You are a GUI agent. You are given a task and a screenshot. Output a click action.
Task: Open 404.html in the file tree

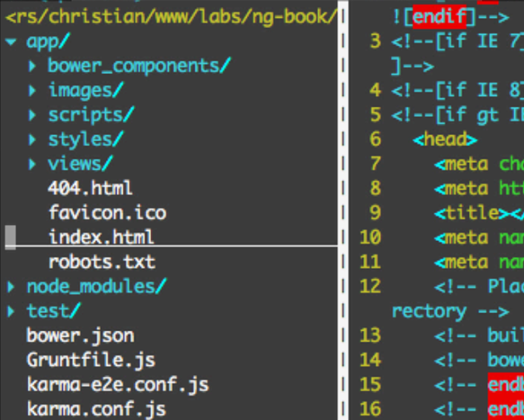pyautogui.click(x=91, y=188)
